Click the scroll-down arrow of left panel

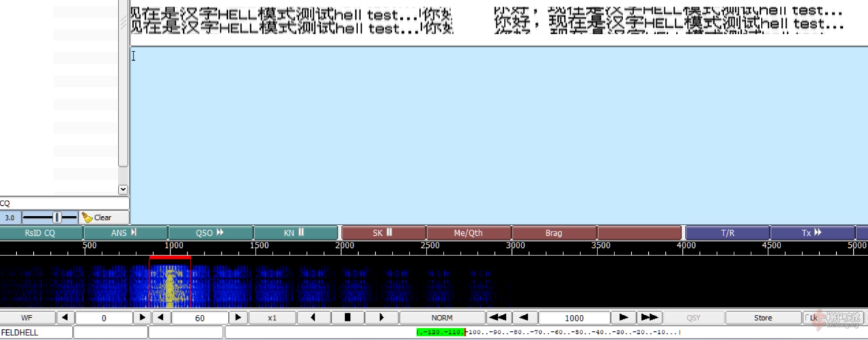pyautogui.click(x=123, y=190)
